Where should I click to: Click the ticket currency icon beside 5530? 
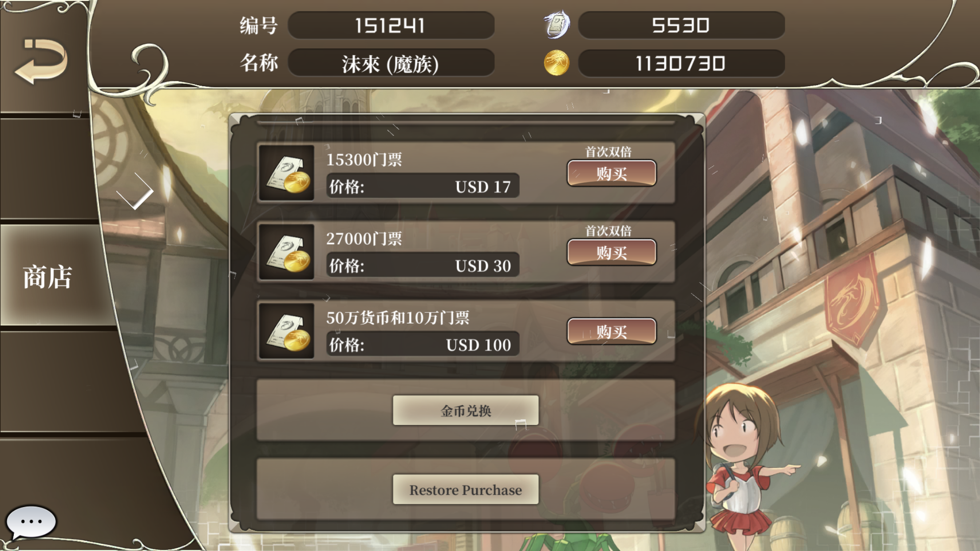(557, 24)
